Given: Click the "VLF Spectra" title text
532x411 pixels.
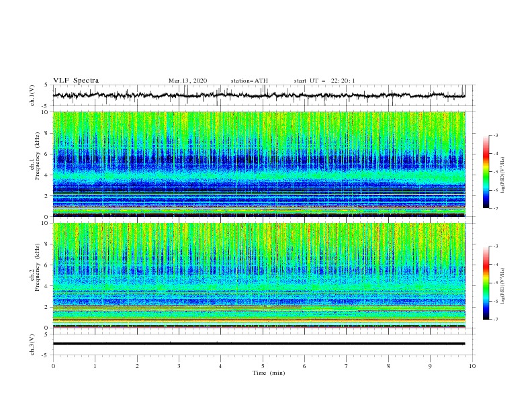Looking at the screenshot, I should coord(76,81).
